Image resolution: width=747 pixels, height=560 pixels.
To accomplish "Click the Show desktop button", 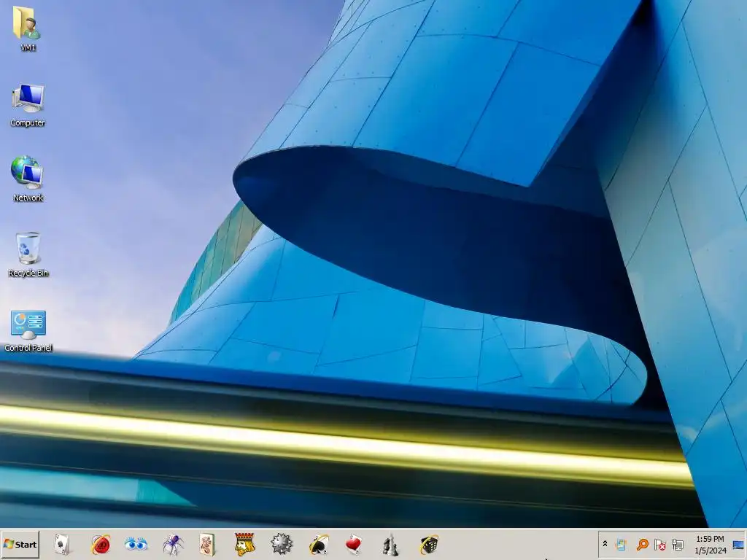I will click(x=738, y=544).
